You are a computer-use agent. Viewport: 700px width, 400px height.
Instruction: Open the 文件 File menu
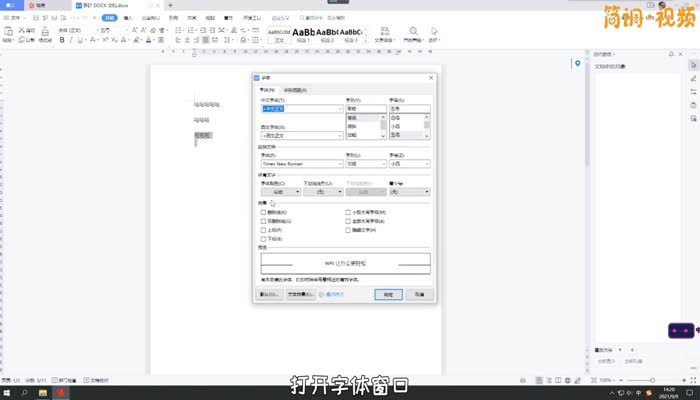[x=15, y=18]
